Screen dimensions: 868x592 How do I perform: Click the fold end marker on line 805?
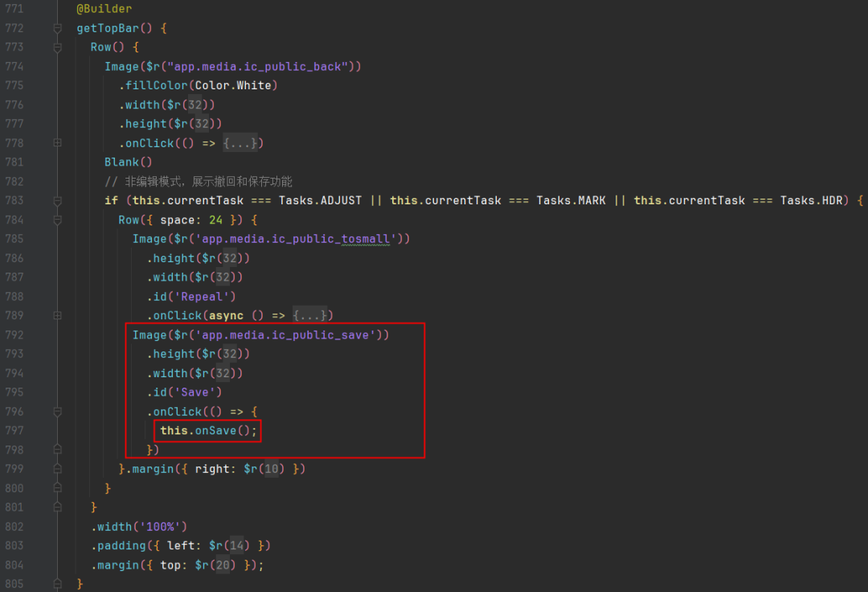[x=57, y=583]
